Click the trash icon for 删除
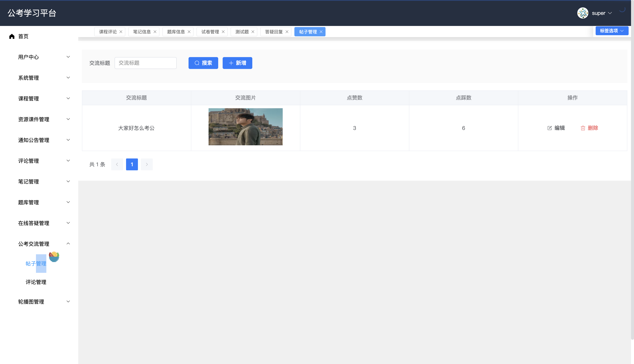 click(x=583, y=128)
